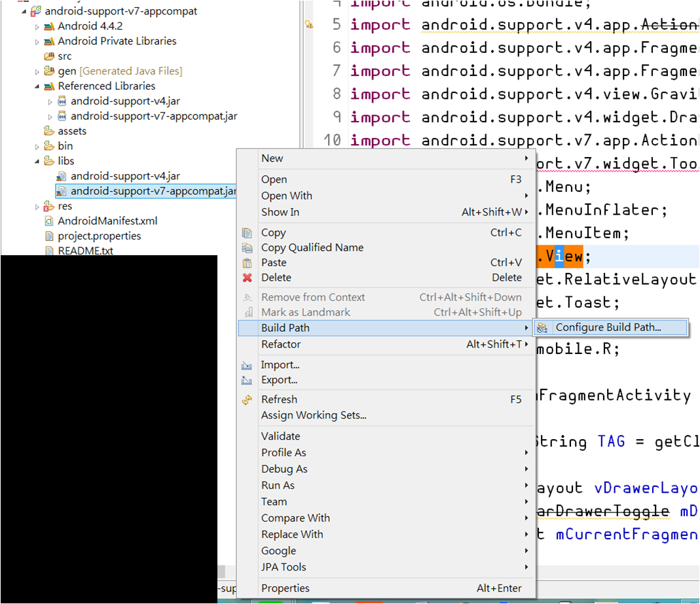700x604 pixels.
Task: Click the Paste clipboard icon
Action: click(x=247, y=263)
